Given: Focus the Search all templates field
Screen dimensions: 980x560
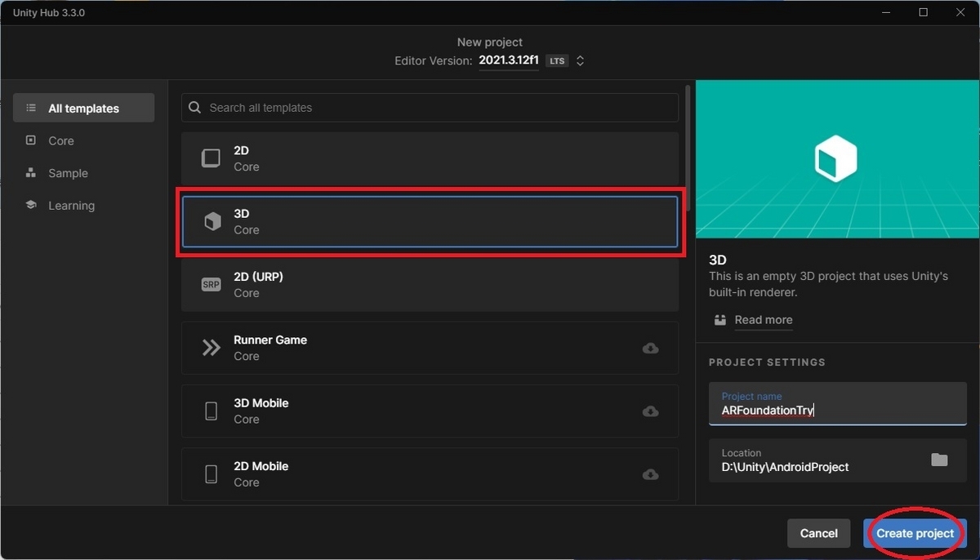Looking at the screenshot, I should click(x=430, y=108).
